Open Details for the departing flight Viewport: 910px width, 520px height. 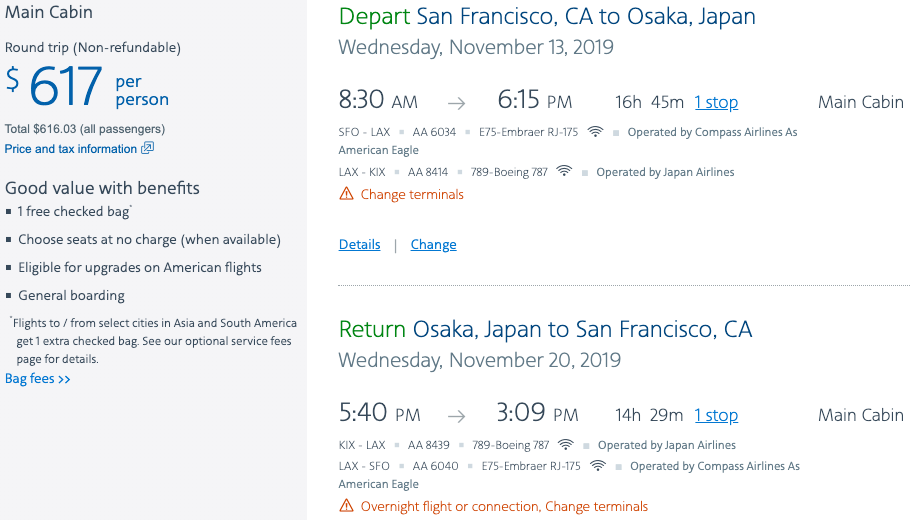(359, 245)
